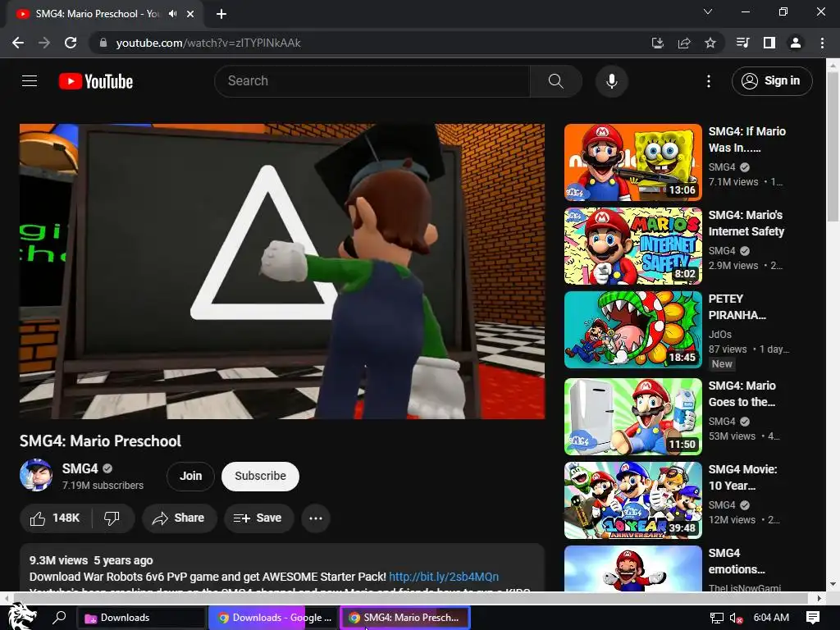
Task: Open more actions ellipsis under video
Action: (316, 518)
